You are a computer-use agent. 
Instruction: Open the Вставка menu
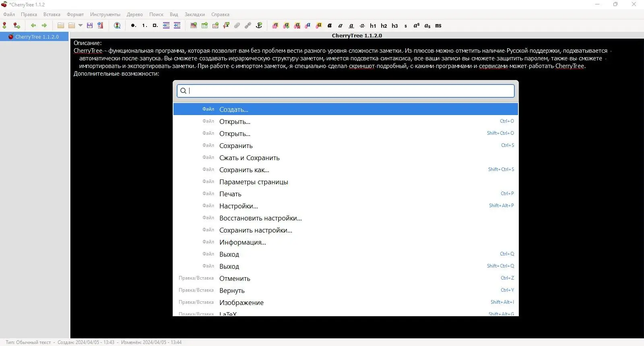(x=52, y=14)
